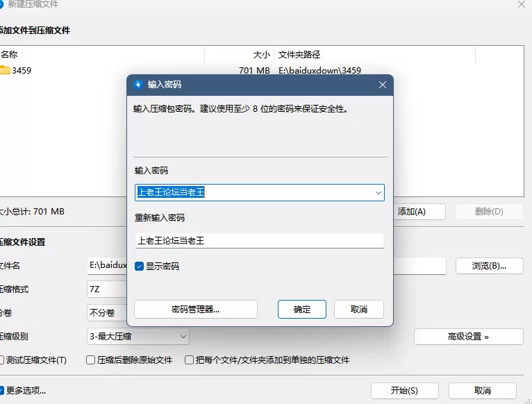Open the password history dropdown arrow
The width and height of the screenshot is (532, 404).
(x=378, y=193)
